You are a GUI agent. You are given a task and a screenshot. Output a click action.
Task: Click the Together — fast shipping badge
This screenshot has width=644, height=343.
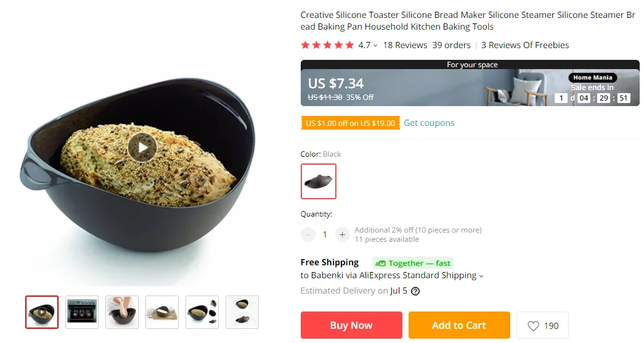(x=412, y=263)
